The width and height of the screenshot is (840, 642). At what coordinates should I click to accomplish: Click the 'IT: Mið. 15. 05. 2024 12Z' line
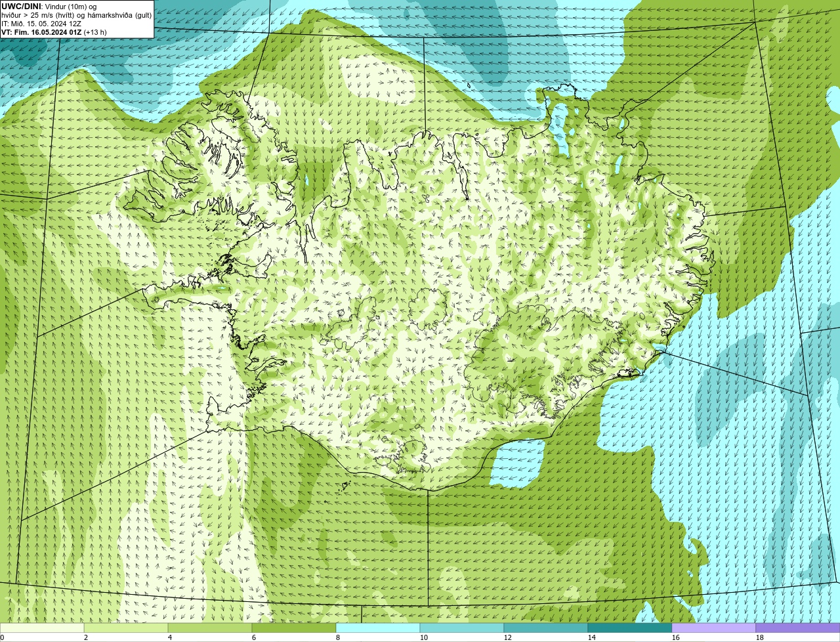41,24
